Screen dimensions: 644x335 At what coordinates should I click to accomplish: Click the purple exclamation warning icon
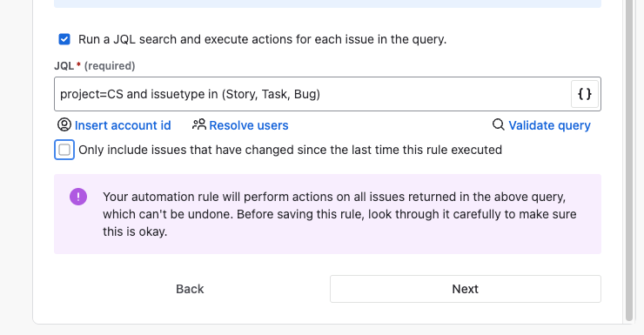click(x=78, y=197)
